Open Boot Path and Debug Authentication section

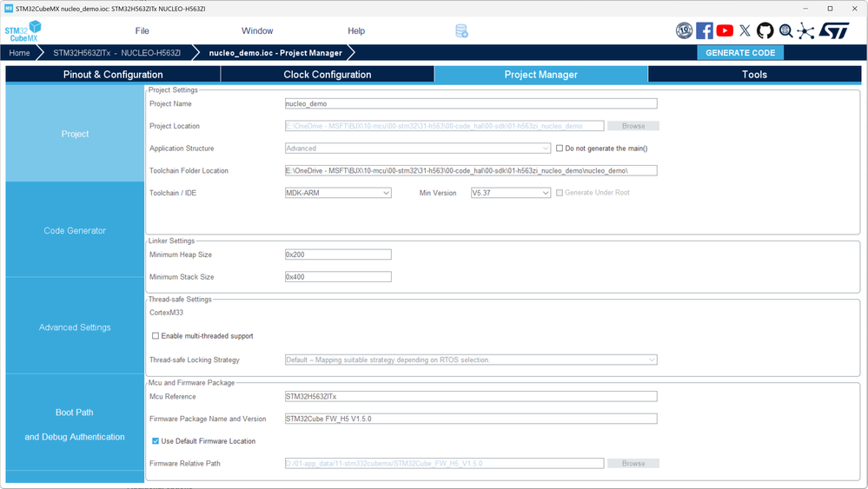click(75, 424)
